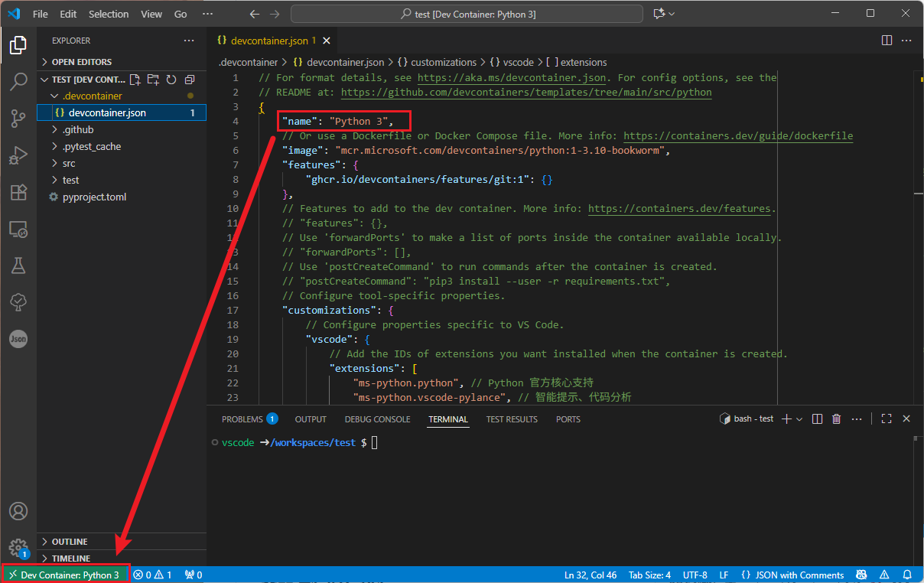Image resolution: width=924 pixels, height=583 pixels.
Task: Open the aka.ms/devcontainer.json link
Action: point(512,77)
